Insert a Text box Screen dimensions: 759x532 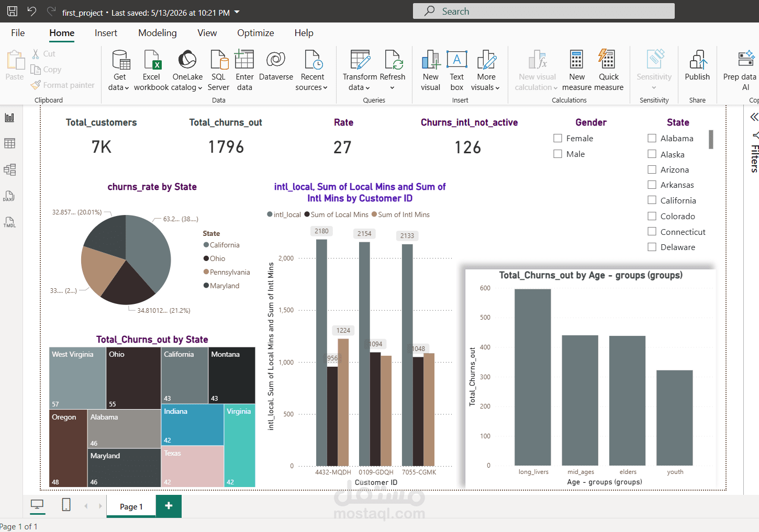457,71
